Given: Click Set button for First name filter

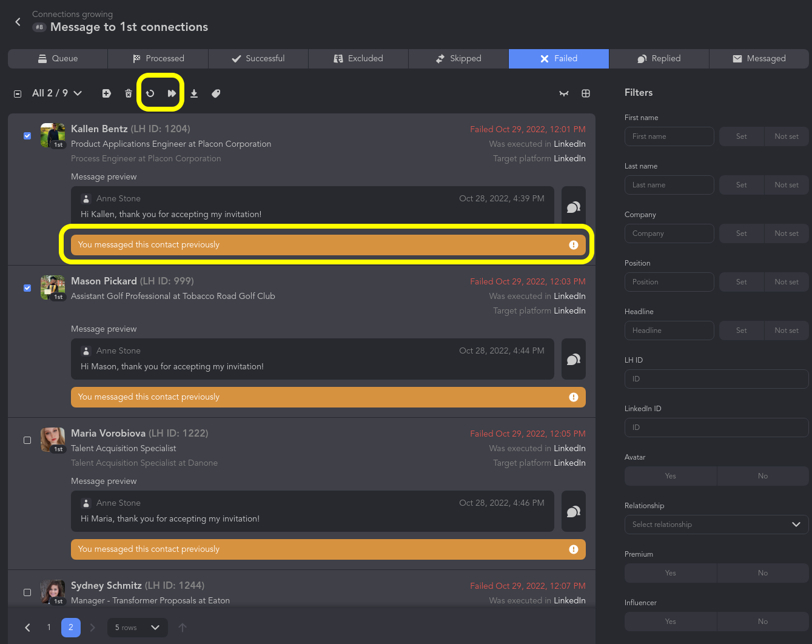Looking at the screenshot, I should tap(742, 136).
